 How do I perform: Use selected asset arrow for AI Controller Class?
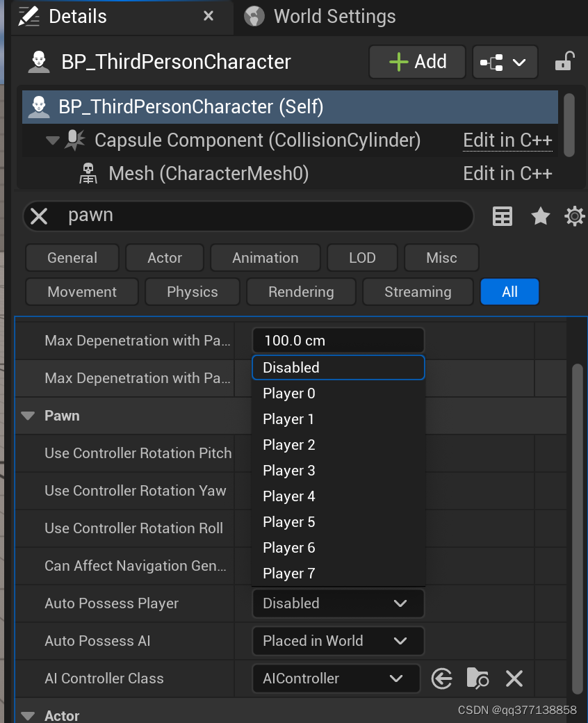441,679
